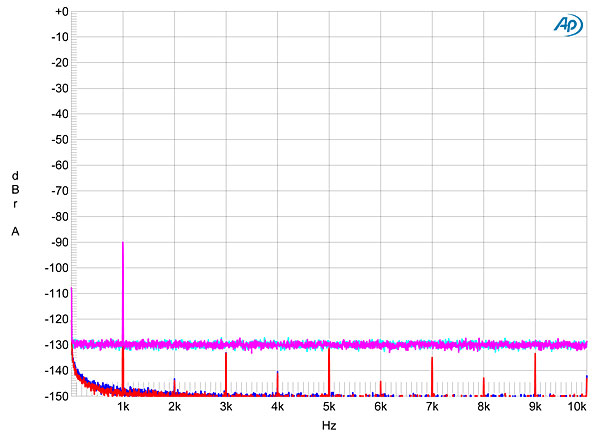Screen dimensions: 600x438
Task: Click the small red spike at 6k
Action: point(380,388)
